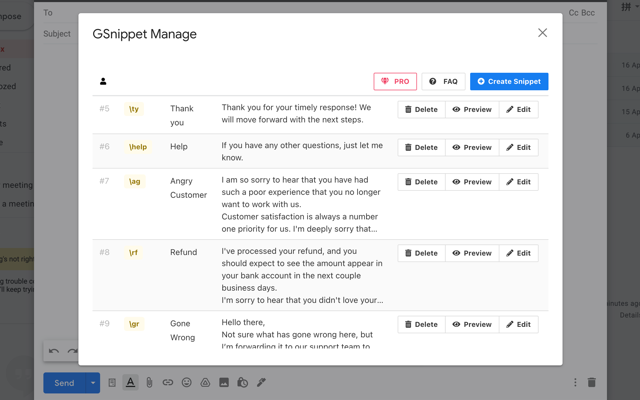Delete the Thank you snippet

pos(421,109)
